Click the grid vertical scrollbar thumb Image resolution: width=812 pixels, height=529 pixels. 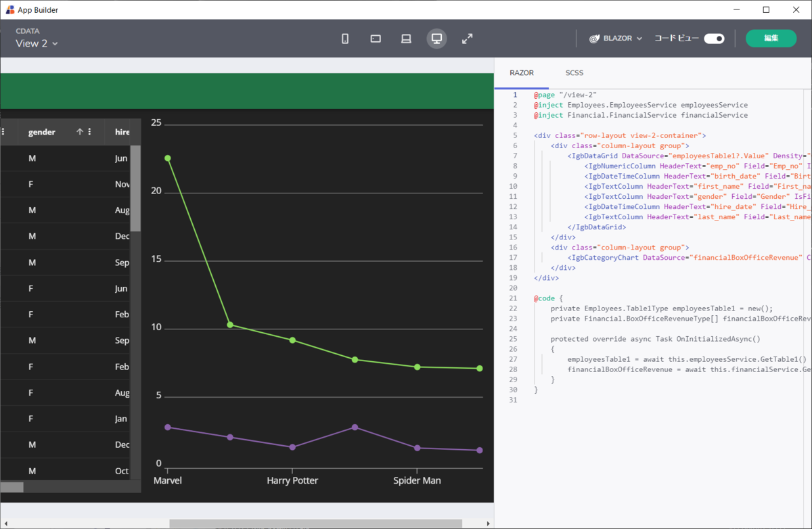(135, 188)
